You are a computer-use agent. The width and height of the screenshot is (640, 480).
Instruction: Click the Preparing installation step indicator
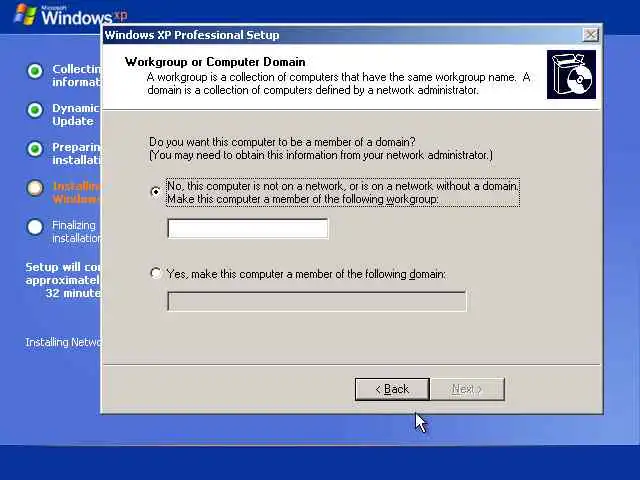point(35,149)
